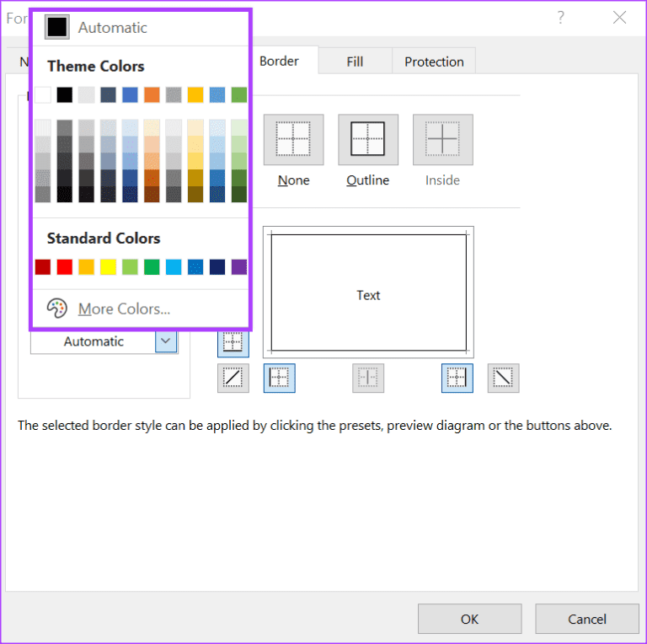Switch to the Fill tab

[355, 62]
